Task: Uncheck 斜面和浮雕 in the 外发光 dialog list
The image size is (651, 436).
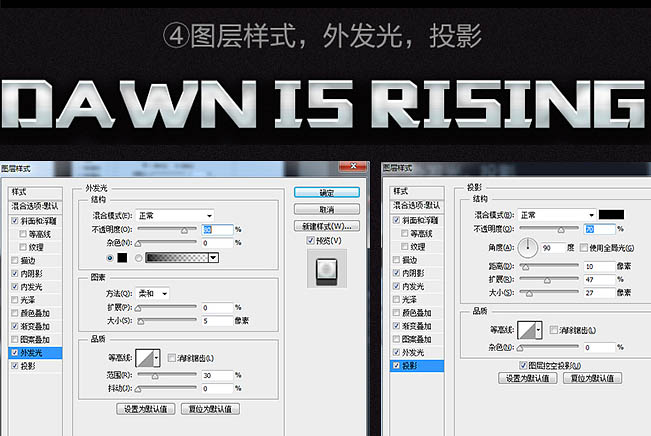Action: click(x=15, y=220)
